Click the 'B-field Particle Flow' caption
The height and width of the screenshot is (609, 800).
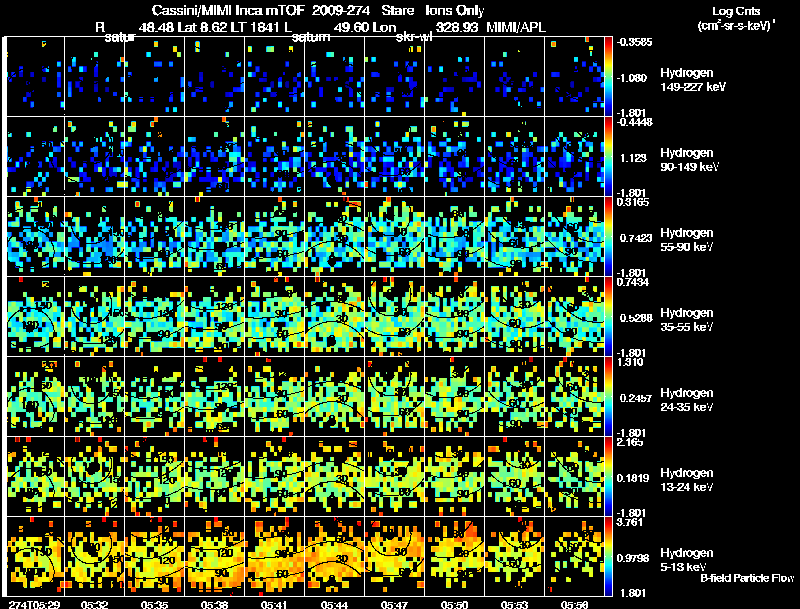747,578
